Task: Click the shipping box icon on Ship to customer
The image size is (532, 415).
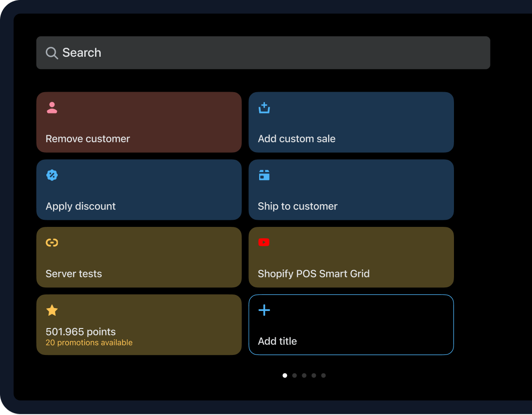Action: (x=264, y=175)
